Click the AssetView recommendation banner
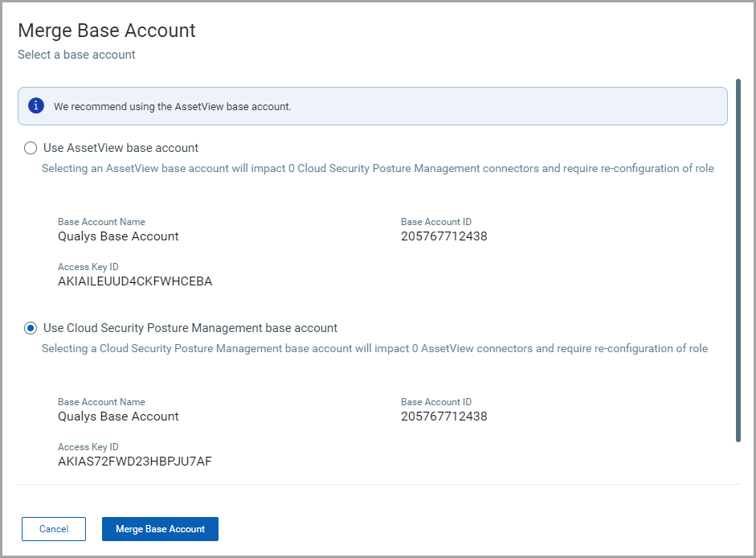Screen dimensions: 756x558 pyautogui.click(x=374, y=105)
